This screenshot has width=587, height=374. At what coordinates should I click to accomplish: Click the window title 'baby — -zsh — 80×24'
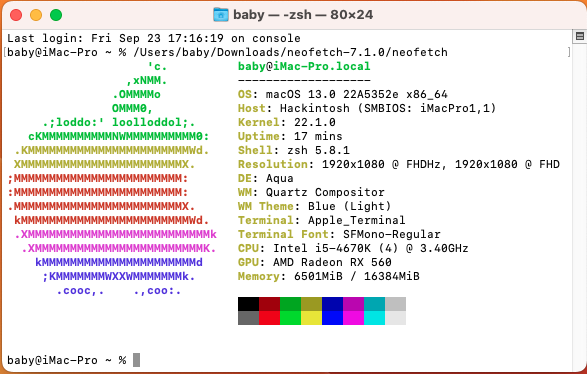tap(303, 15)
